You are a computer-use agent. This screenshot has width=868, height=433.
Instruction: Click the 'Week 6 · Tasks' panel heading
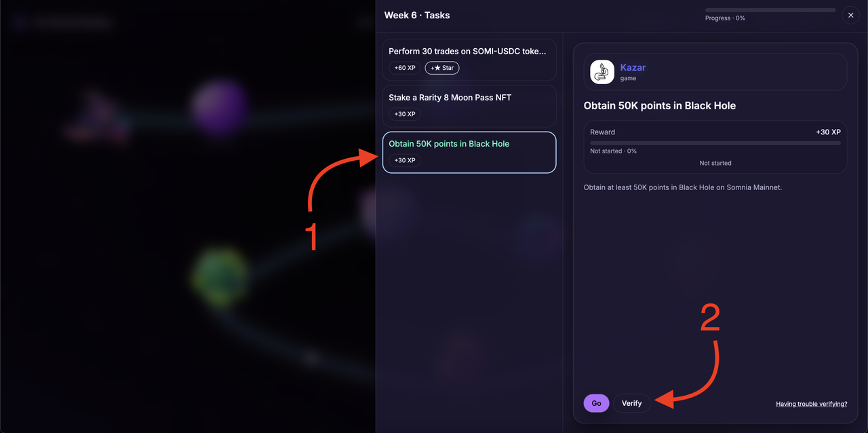click(x=416, y=15)
